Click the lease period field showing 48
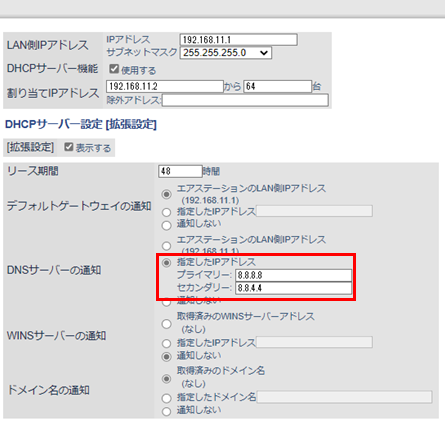This screenshot has width=445, height=433. tap(180, 171)
